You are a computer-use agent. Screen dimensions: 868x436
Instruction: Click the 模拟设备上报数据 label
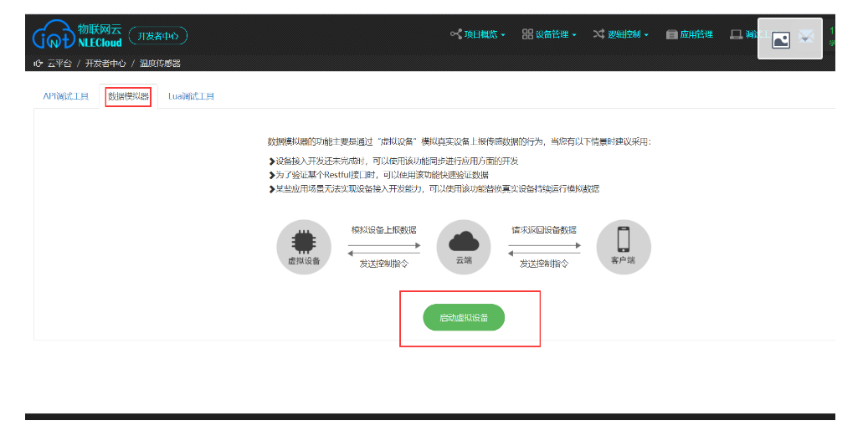(x=383, y=230)
